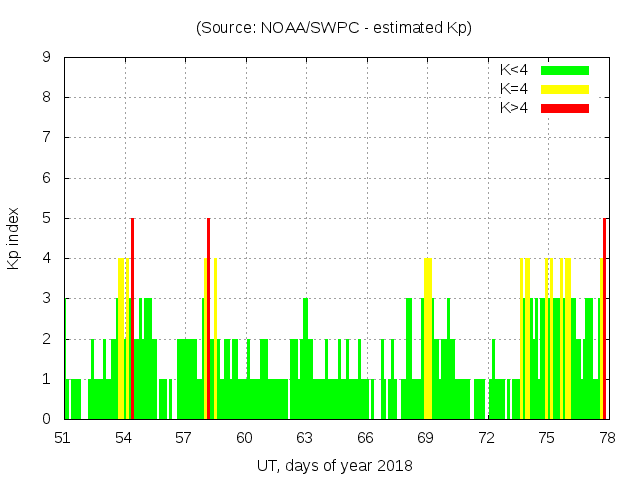The height and width of the screenshot is (480, 640).
Task: Click the red Kp 5 bar at day 78
Action: (x=604, y=318)
